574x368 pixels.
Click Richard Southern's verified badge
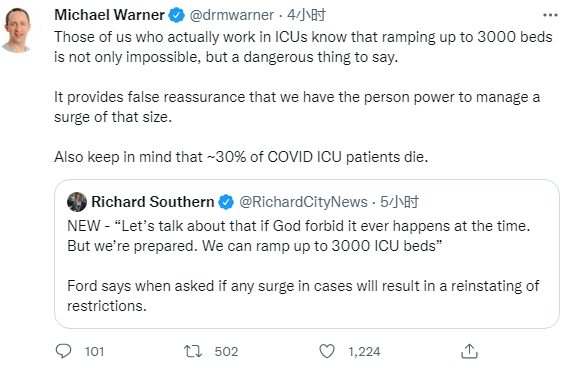pyautogui.click(x=226, y=202)
